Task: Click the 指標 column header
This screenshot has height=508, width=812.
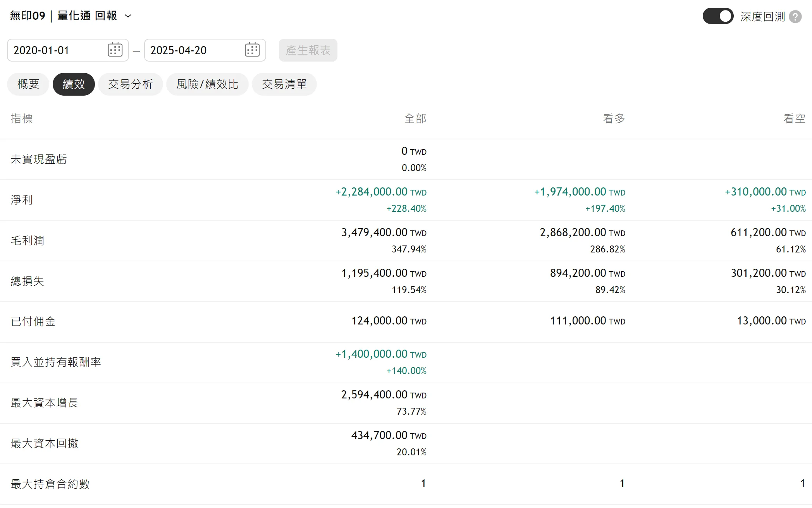Action: tap(22, 118)
